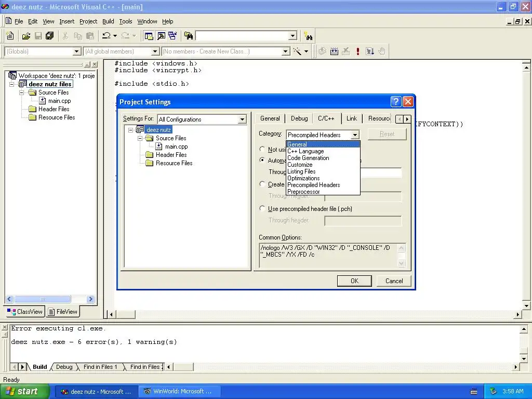Click the Save All toolbar icon
Screen dimensions: 532x399
point(50,36)
